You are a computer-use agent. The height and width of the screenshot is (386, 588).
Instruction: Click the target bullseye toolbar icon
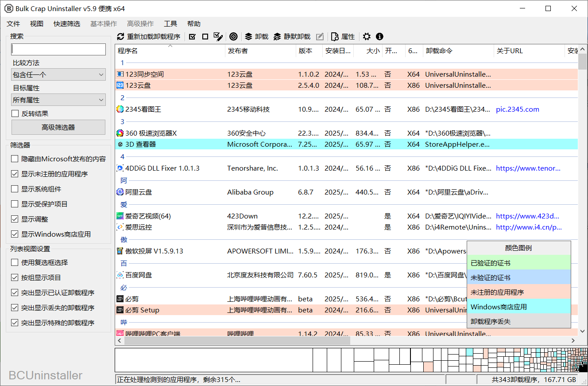[234, 37]
